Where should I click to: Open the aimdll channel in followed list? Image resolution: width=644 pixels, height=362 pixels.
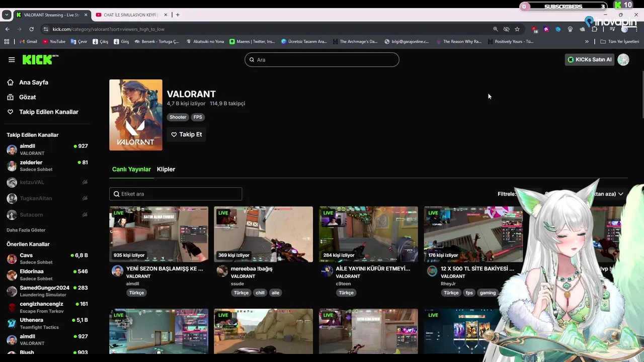pos(47,149)
